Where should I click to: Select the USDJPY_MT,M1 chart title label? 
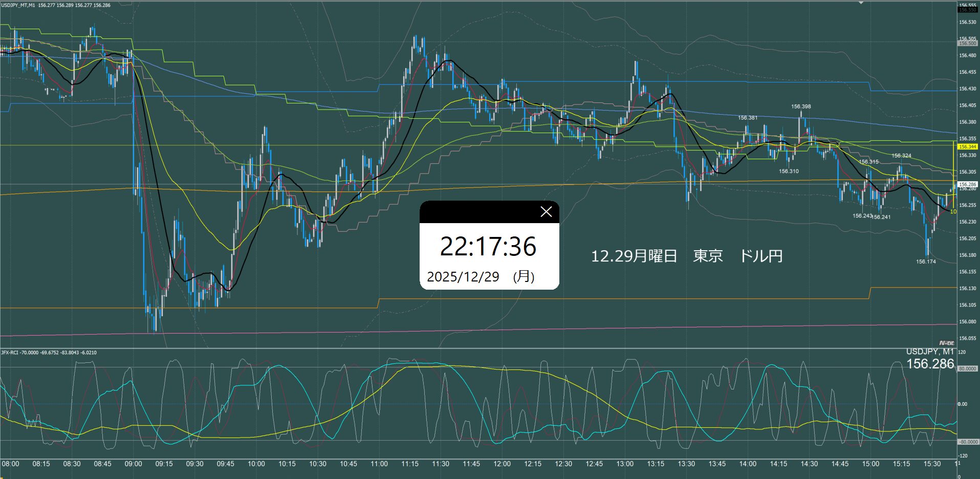(18, 5)
